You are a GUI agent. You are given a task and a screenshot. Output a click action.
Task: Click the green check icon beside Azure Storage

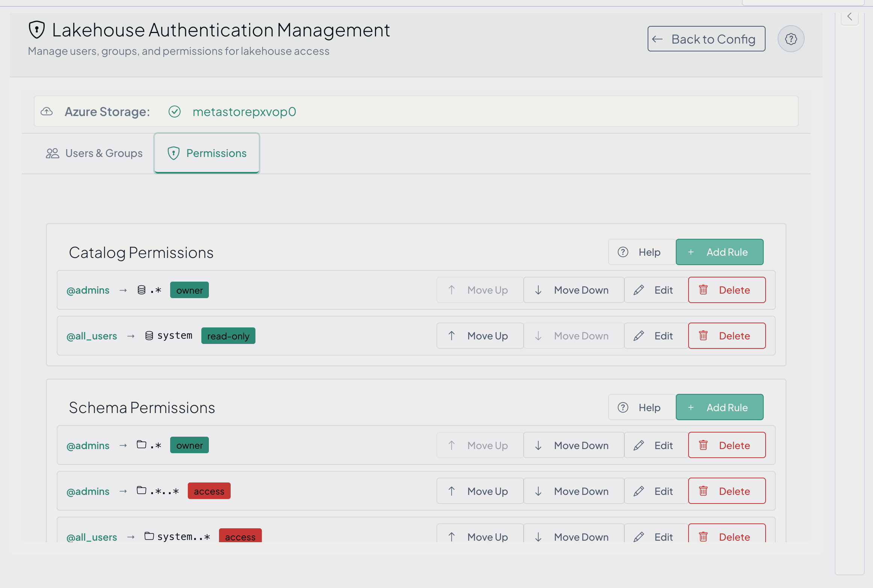coord(174,112)
